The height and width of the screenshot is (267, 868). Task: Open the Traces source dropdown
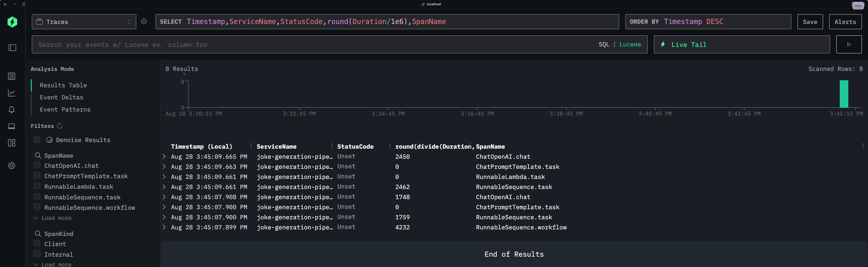tap(84, 22)
